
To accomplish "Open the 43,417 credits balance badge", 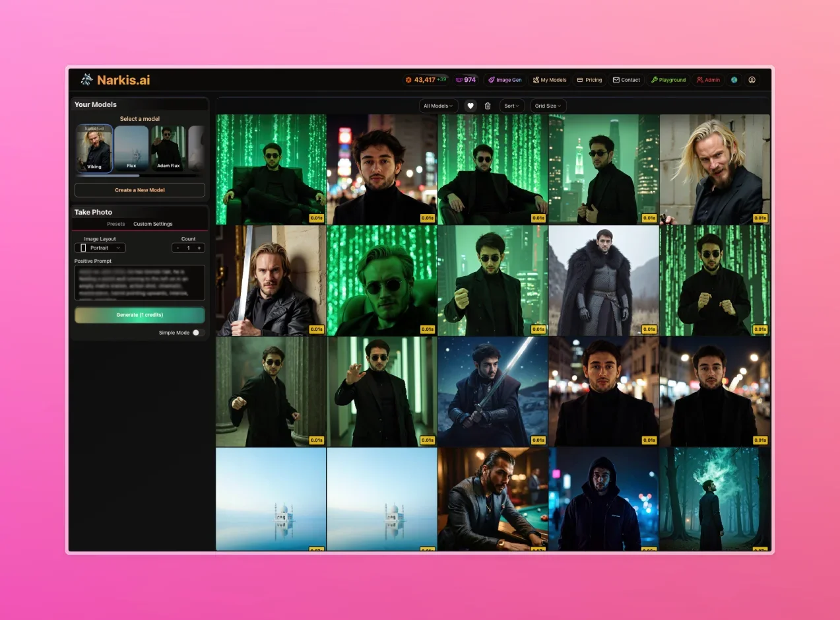I will (x=425, y=80).
